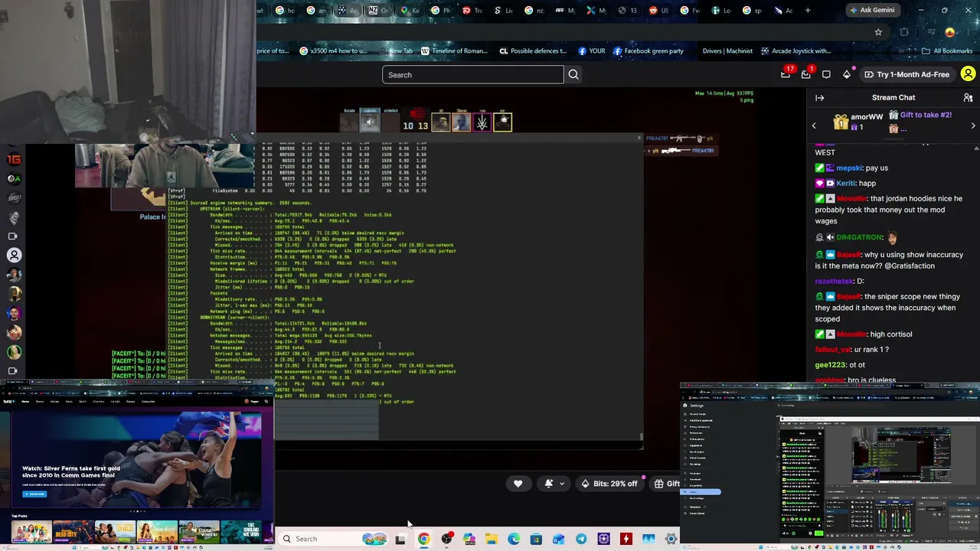The height and width of the screenshot is (551, 980).
Task: Open the Possible defences bookmark
Action: coord(533,51)
